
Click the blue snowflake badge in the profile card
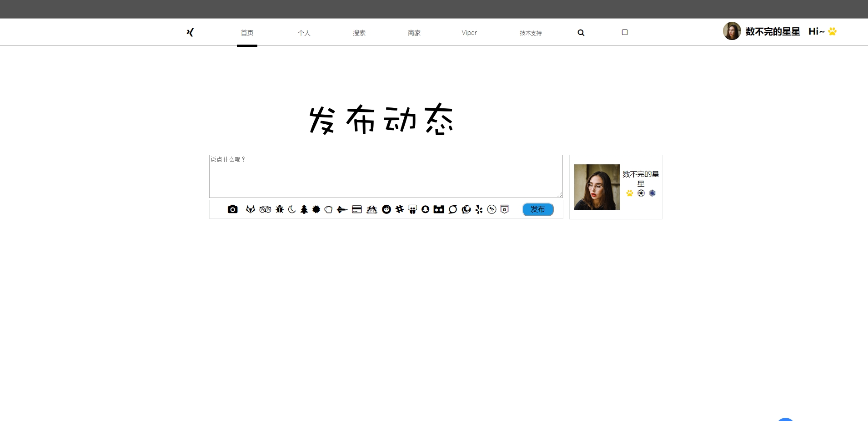652,193
